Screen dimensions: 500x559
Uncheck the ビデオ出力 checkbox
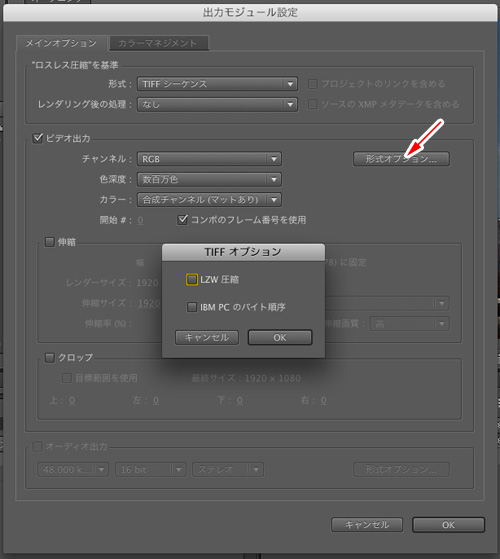coord(37,138)
